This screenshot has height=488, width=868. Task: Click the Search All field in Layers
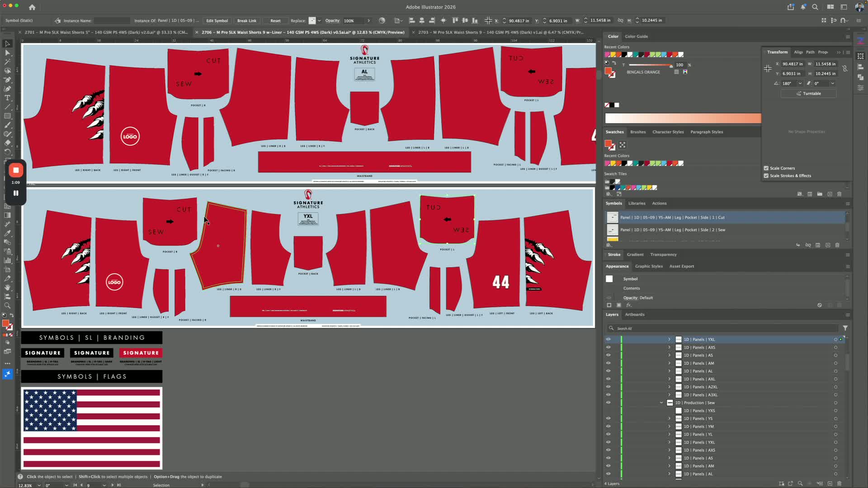click(723, 328)
